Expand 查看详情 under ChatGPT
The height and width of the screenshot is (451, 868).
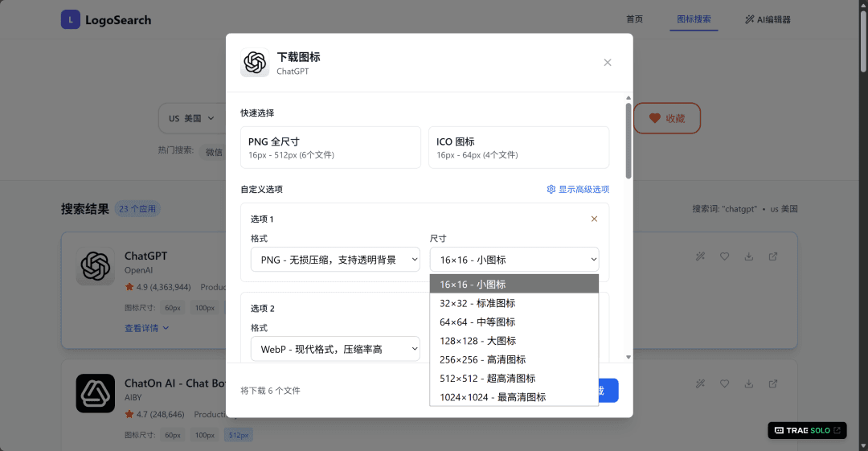coord(146,328)
